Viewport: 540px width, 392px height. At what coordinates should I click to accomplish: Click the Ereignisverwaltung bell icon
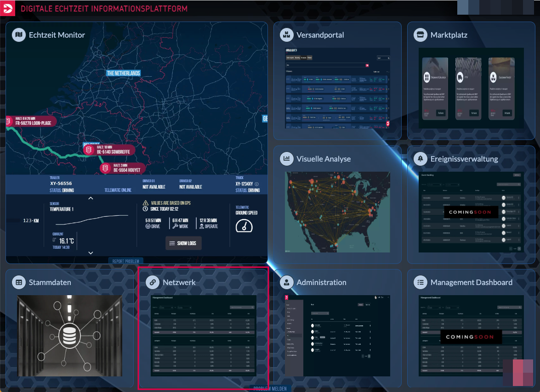pyautogui.click(x=420, y=159)
